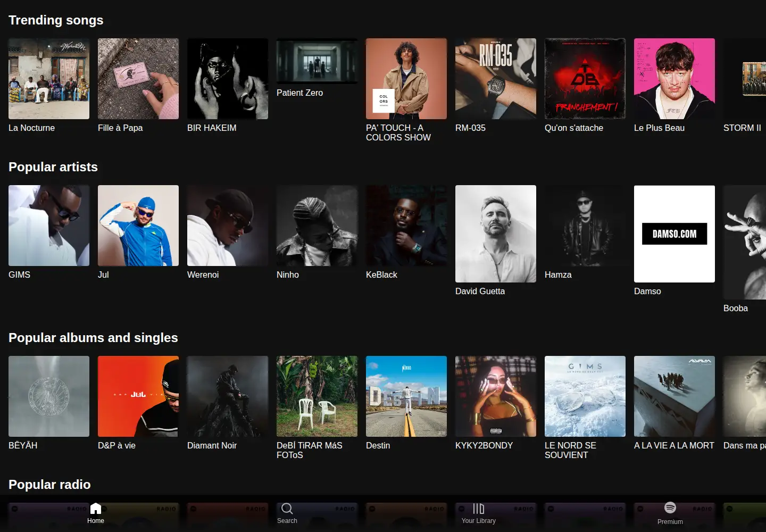
Task: Open the Booba artist photo
Action: pyautogui.click(x=745, y=242)
